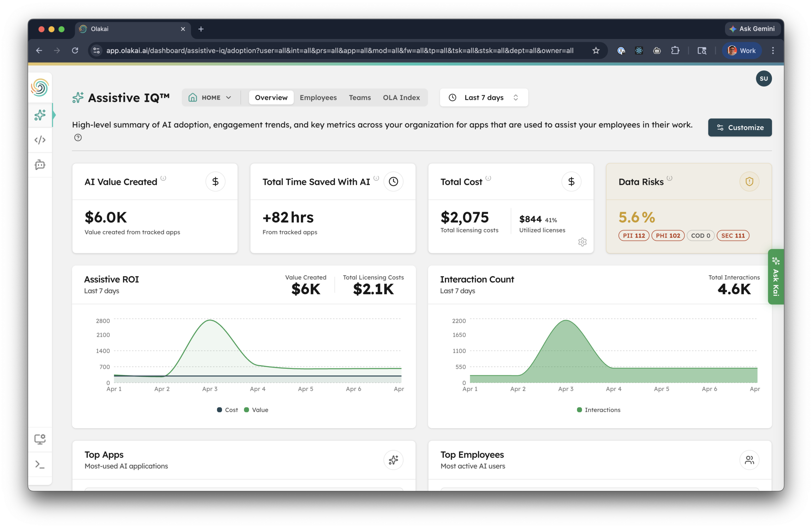This screenshot has width=812, height=528.
Task: Open the terminal icon at sidebar bottom
Action: click(x=40, y=464)
